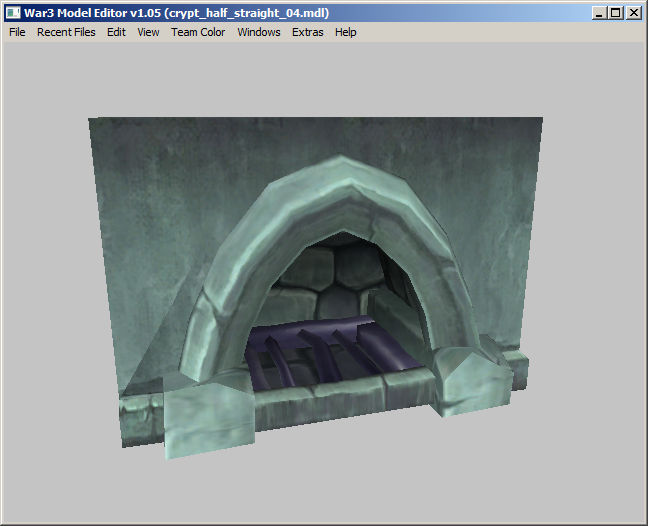The height and width of the screenshot is (526, 648).
Task: Open the Recent Files menu
Action: (x=66, y=32)
